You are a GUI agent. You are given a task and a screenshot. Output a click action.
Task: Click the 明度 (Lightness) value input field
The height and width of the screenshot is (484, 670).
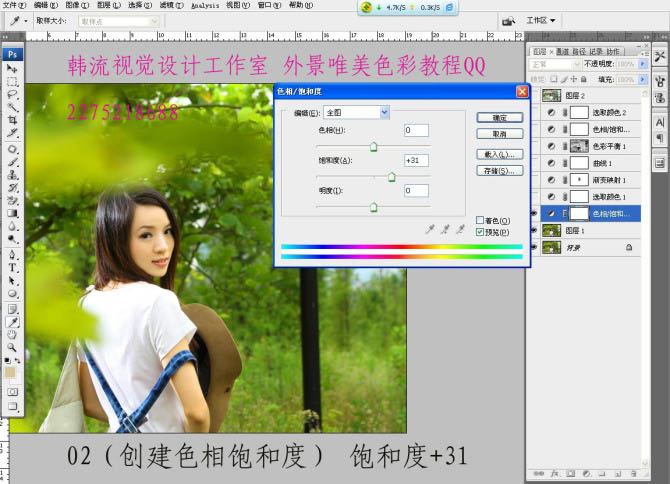[x=416, y=190]
